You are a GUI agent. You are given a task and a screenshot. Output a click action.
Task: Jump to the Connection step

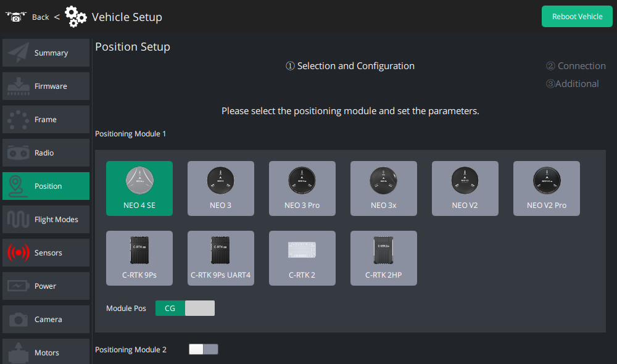click(576, 66)
